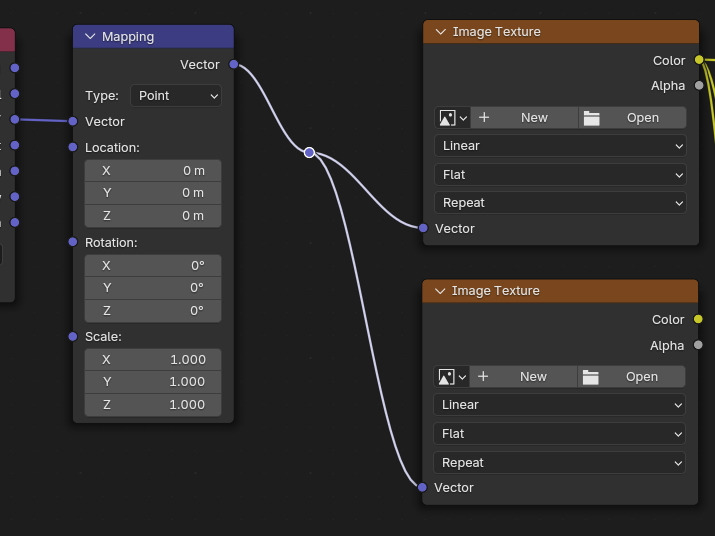Image resolution: width=715 pixels, height=536 pixels.
Task: Open lower Image Texture Repeat extension dropdown
Action: (560, 463)
